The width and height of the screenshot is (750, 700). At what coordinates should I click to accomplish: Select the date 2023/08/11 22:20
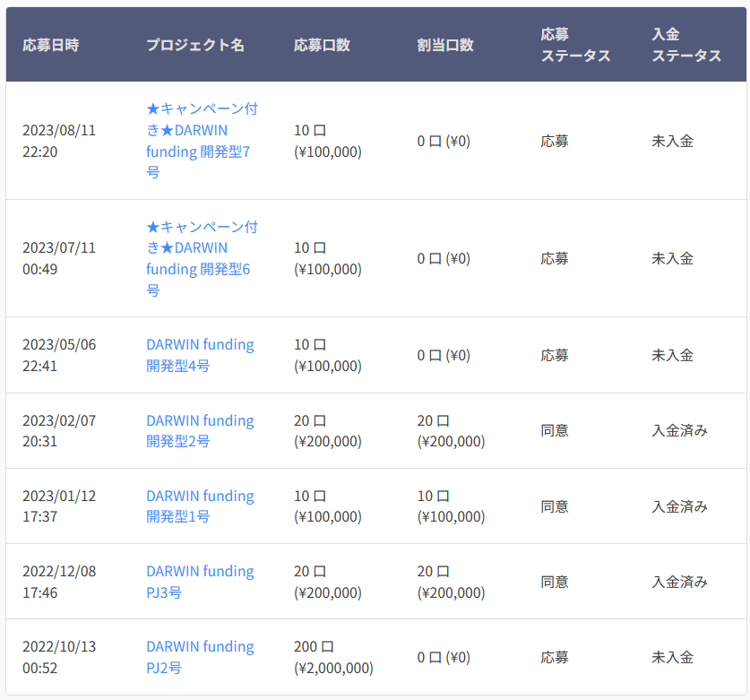(x=59, y=141)
